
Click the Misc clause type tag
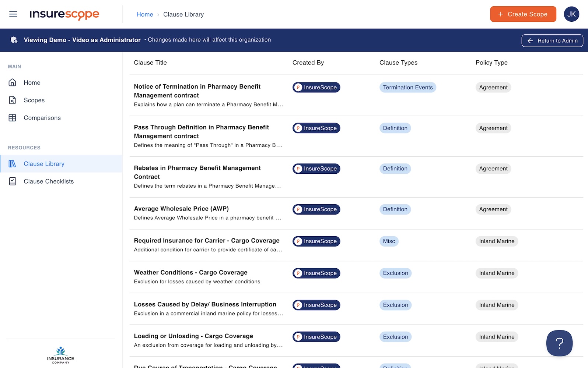coord(389,241)
